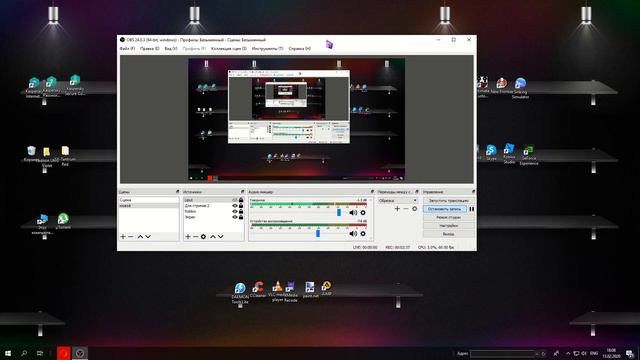Pause the recording with the pause icon

click(x=471, y=209)
